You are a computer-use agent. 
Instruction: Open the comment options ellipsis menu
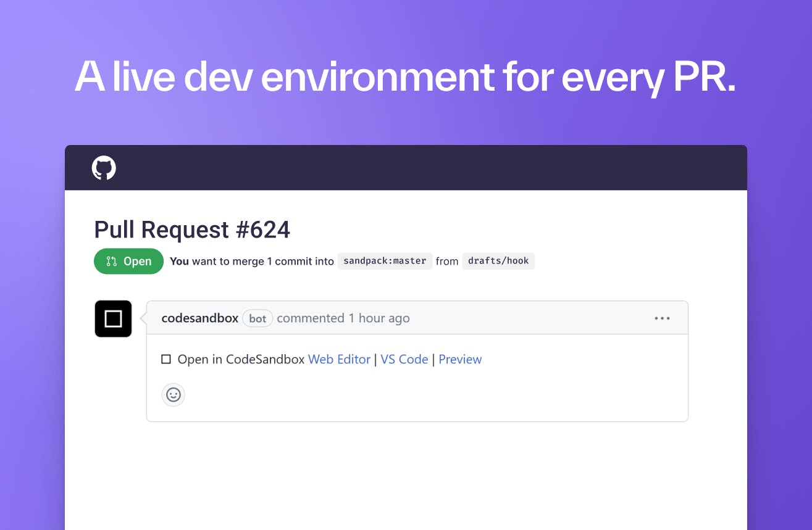tap(662, 318)
